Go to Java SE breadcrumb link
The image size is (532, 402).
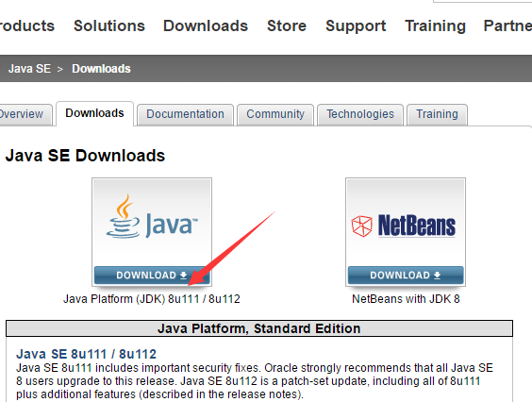click(29, 69)
